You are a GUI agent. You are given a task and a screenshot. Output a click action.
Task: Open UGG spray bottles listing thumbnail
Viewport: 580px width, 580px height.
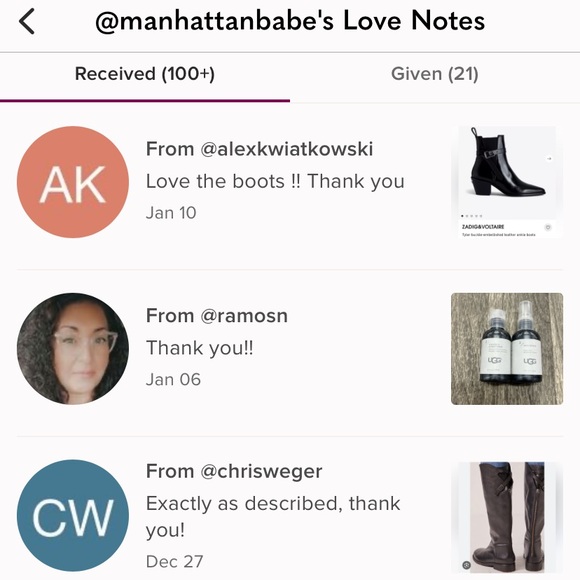pos(507,349)
